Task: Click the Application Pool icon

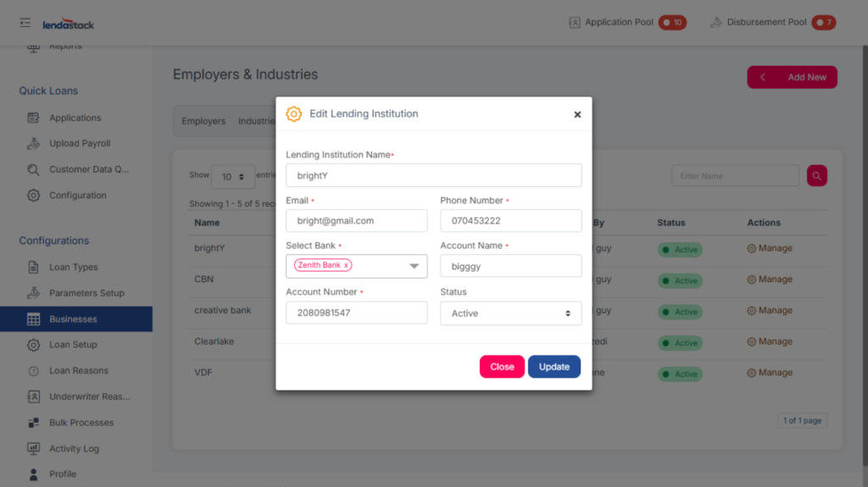Action: (x=575, y=22)
